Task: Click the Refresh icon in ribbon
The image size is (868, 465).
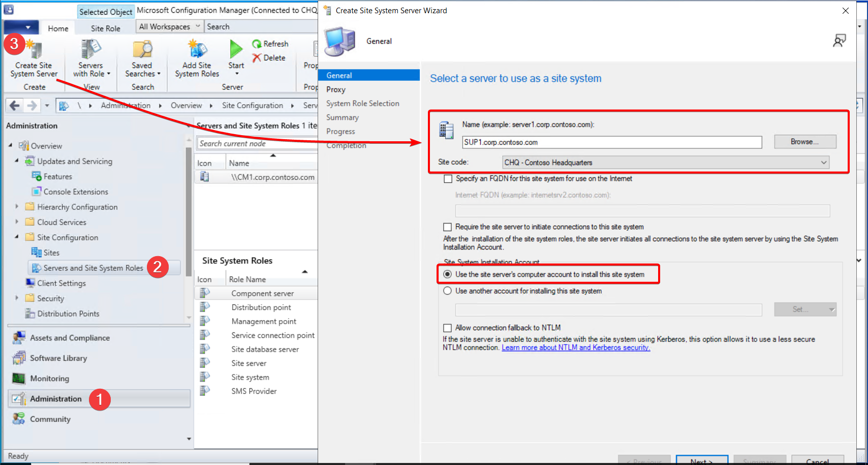Action: point(257,44)
